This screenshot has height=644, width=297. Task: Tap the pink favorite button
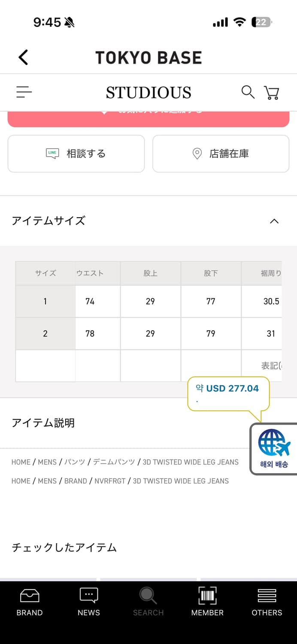pyautogui.click(x=148, y=118)
